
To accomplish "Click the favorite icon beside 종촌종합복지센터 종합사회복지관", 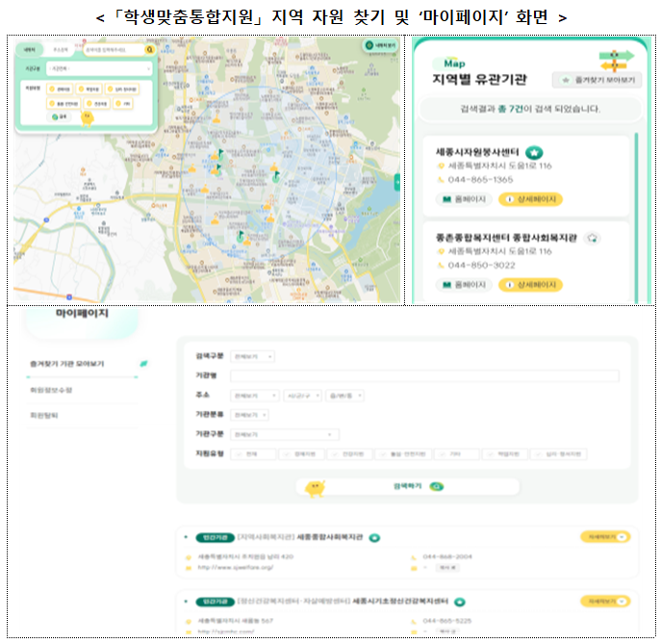I will coord(593,237).
